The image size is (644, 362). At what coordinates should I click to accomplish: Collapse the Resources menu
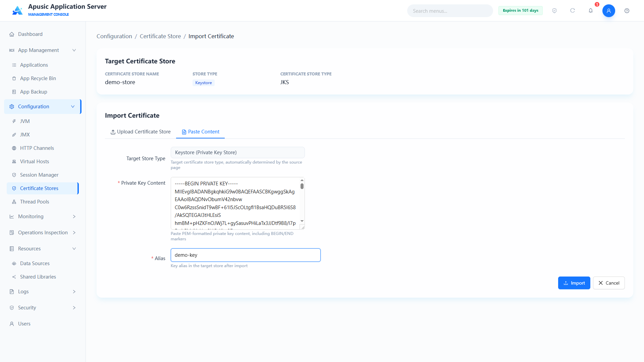[43, 249]
